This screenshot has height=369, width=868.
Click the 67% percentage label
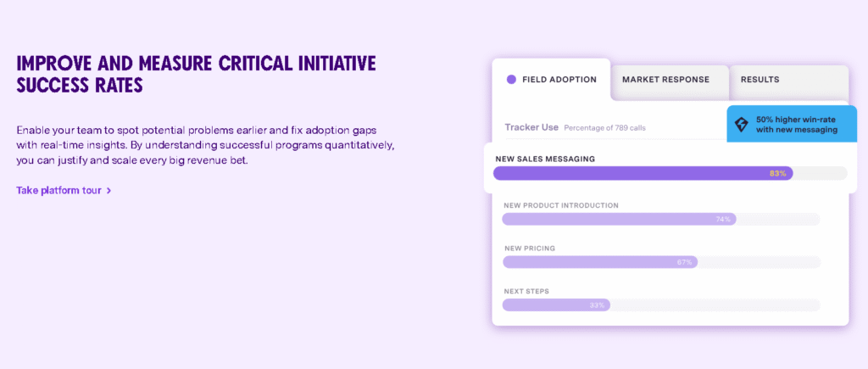pos(685,262)
